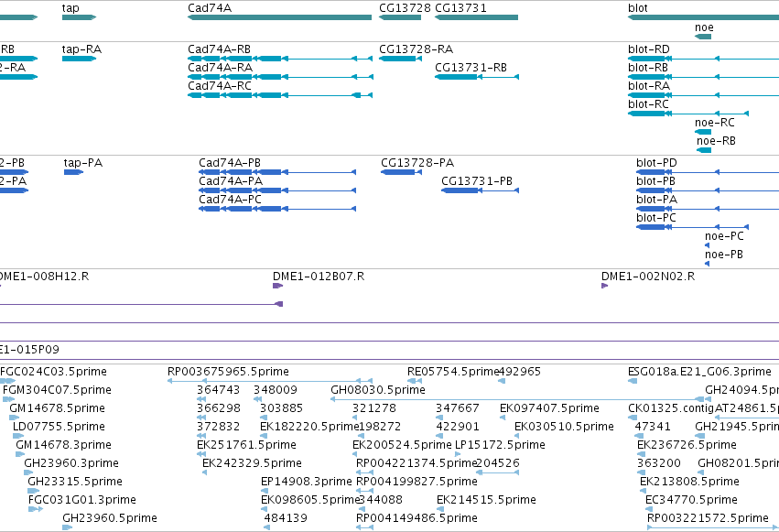The height and width of the screenshot is (532, 779).
Task: Click feature 303885
Action: click(264, 418)
